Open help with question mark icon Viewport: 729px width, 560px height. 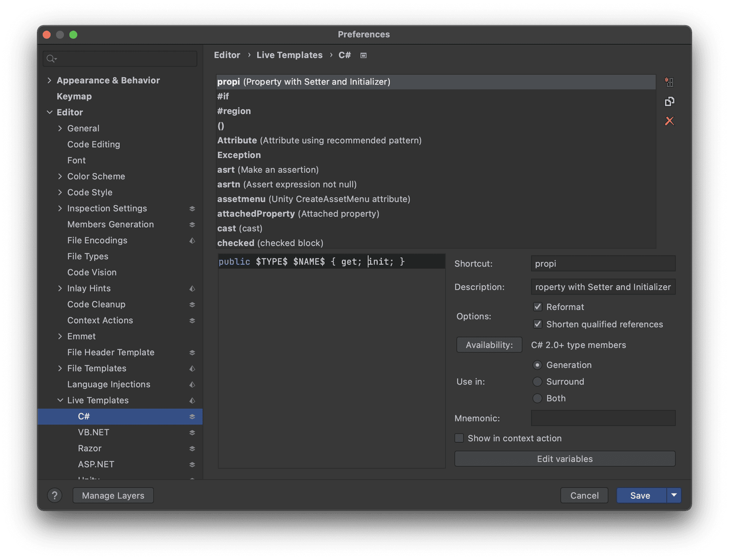pyautogui.click(x=54, y=495)
